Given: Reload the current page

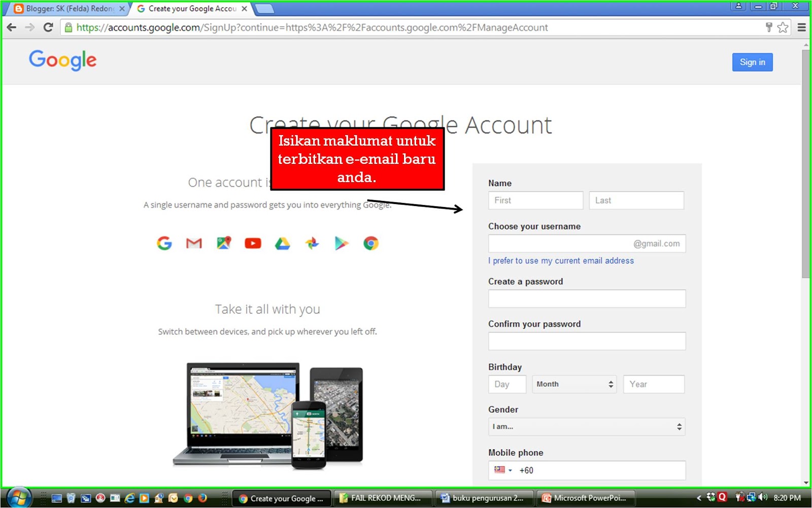Looking at the screenshot, I should [48, 27].
